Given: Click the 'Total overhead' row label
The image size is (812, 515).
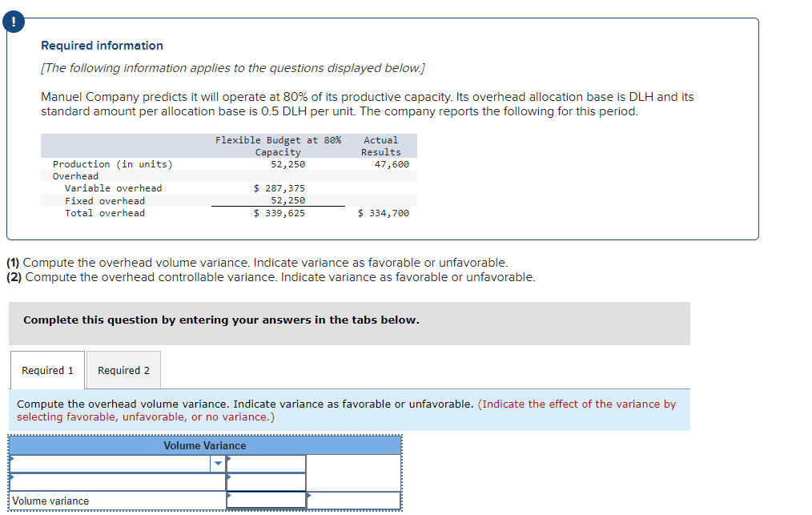Looking at the screenshot, I should (105, 213).
